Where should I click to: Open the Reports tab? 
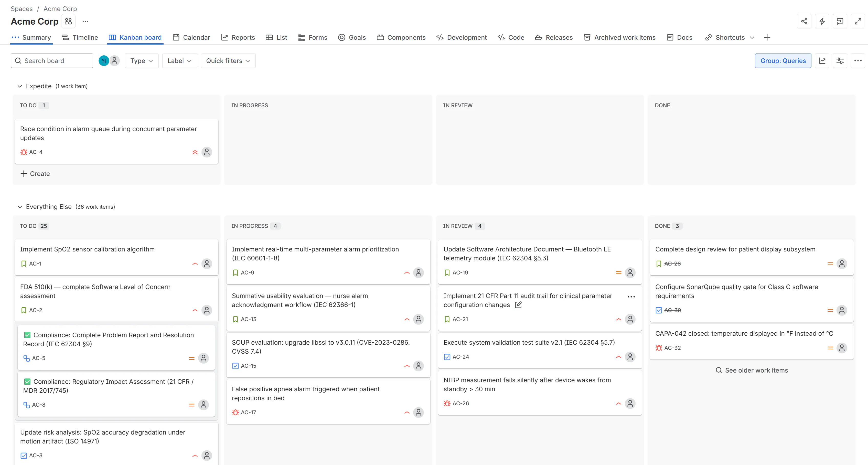(x=238, y=37)
